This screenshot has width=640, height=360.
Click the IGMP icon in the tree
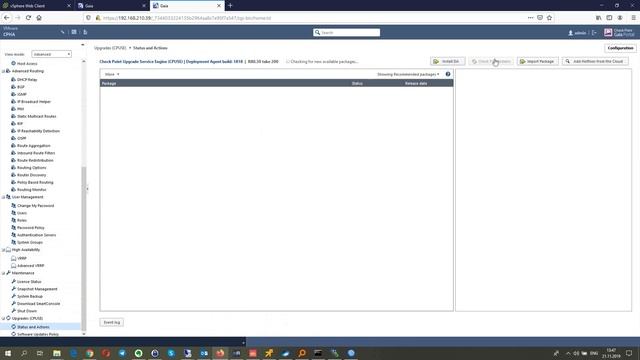[13, 94]
